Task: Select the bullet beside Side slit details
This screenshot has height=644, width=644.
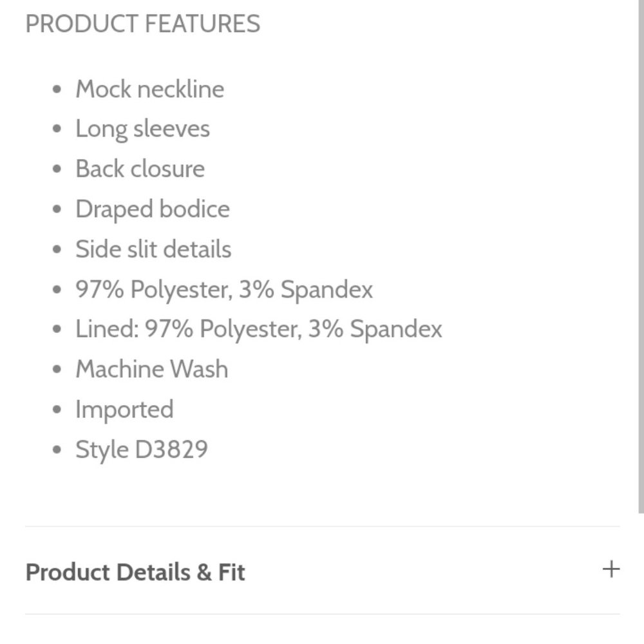Action: tap(57, 249)
